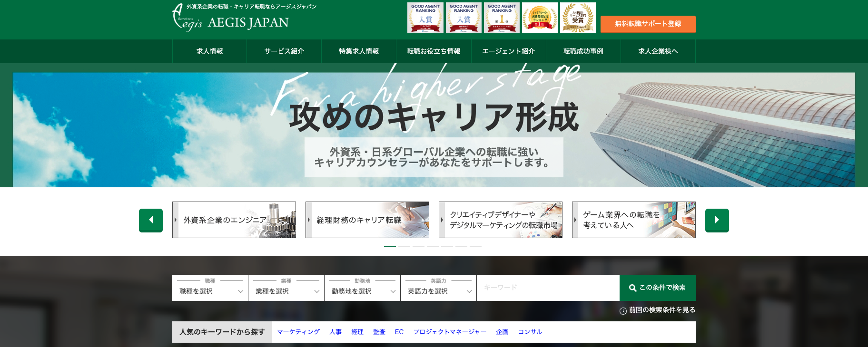Select last carousel page indicator
This screenshot has height=347, width=868.
point(475,246)
